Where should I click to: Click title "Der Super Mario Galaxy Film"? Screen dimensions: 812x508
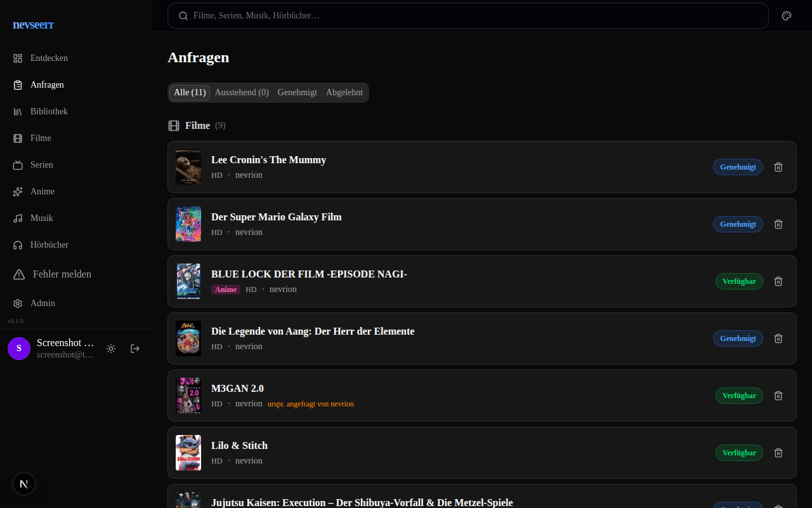(x=277, y=217)
